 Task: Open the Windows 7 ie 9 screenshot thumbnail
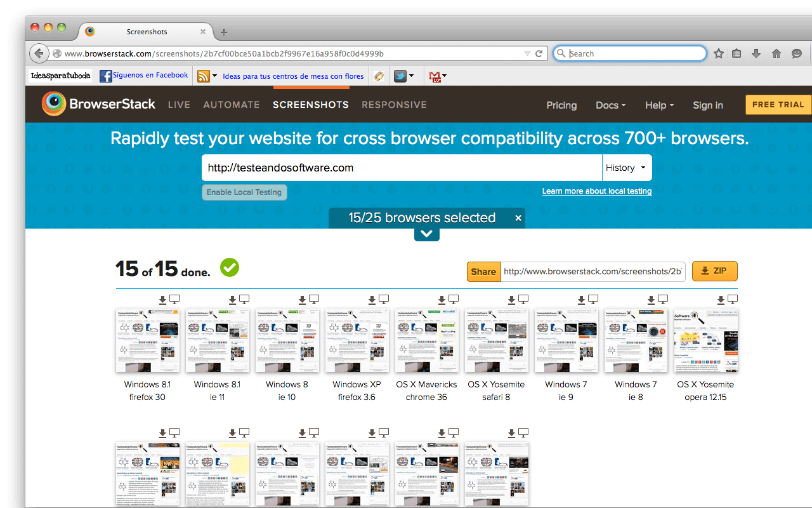pos(566,340)
